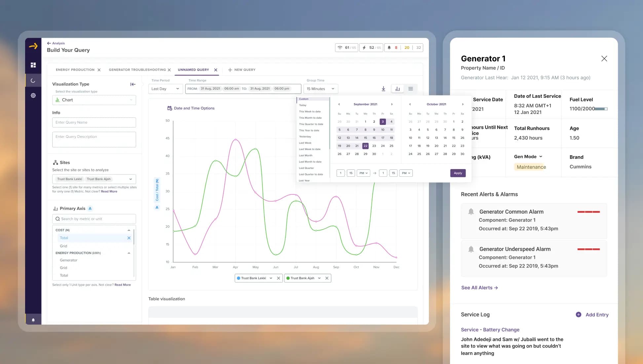The width and height of the screenshot is (643, 364).
Task: Switch to bar chart view icon
Action: [x=397, y=89]
